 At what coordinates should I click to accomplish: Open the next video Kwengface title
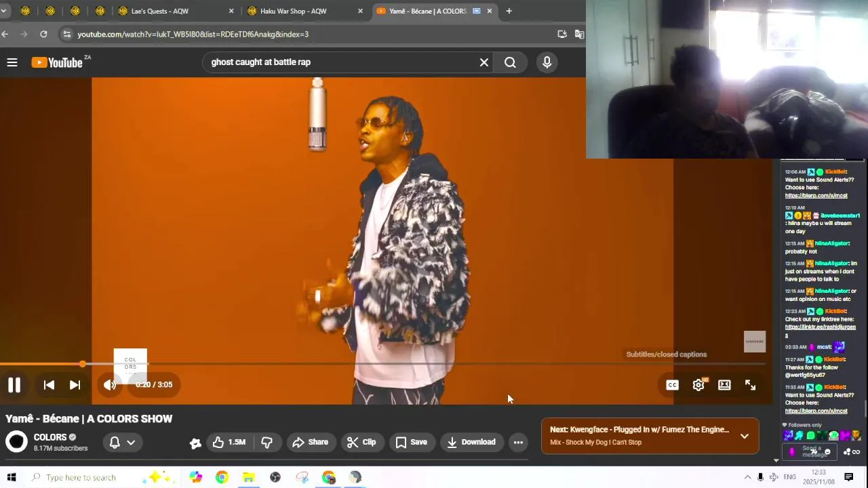[x=639, y=430]
